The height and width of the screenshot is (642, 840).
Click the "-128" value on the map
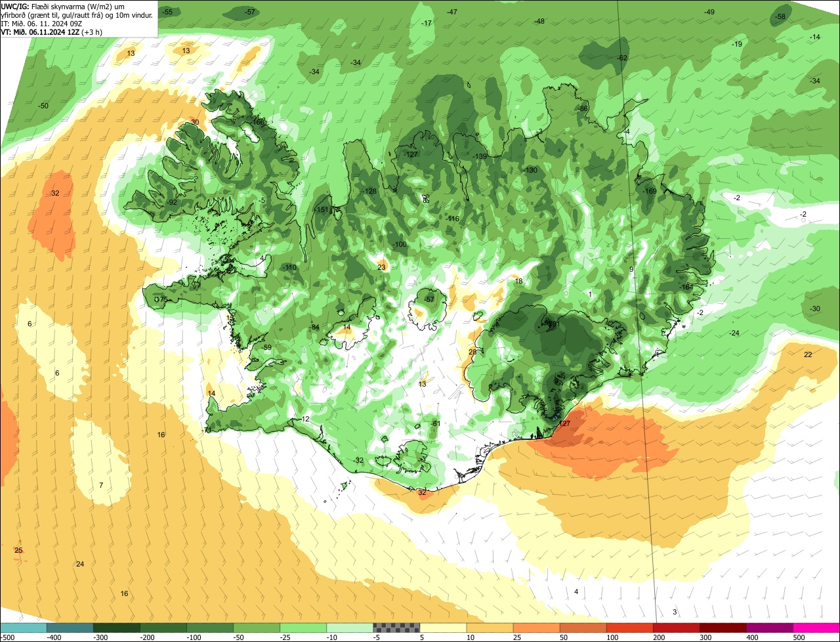click(370, 191)
